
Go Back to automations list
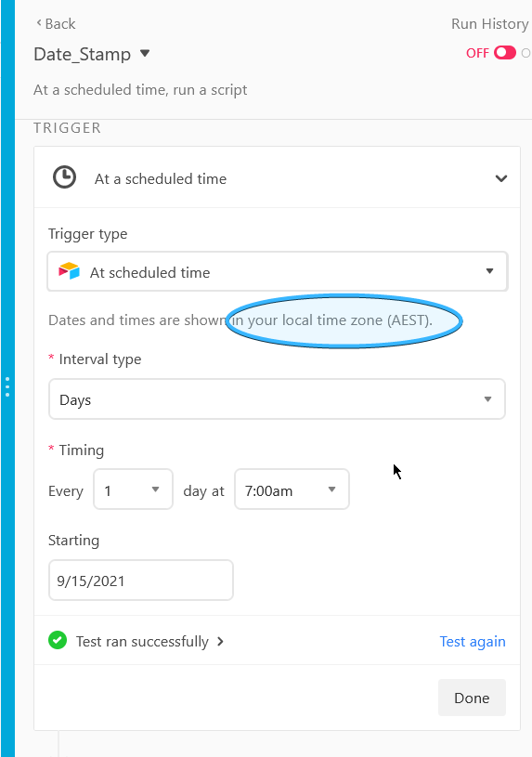[59, 23]
